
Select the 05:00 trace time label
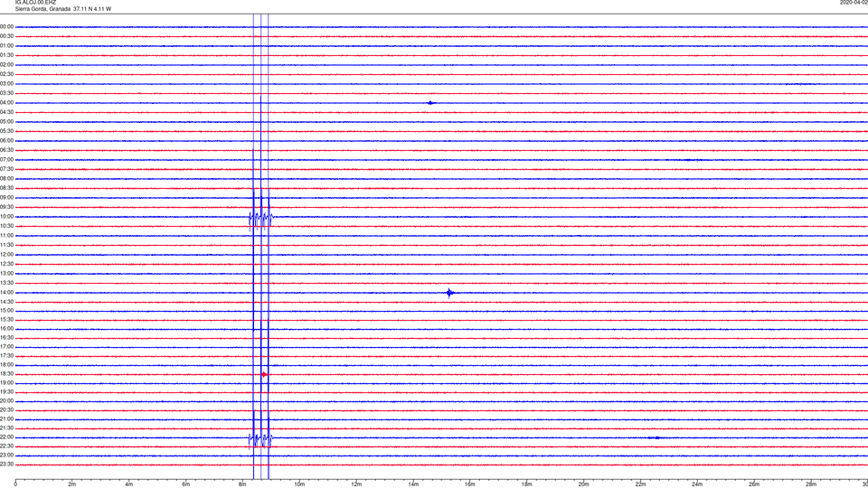coord(6,122)
